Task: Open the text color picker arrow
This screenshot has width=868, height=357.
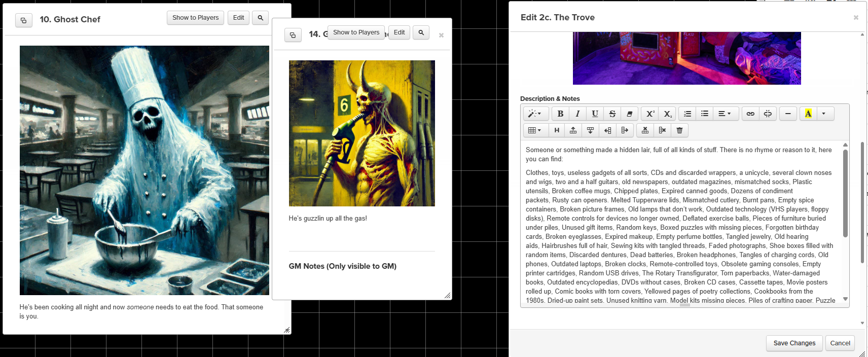Action: [x=824, y=114]
